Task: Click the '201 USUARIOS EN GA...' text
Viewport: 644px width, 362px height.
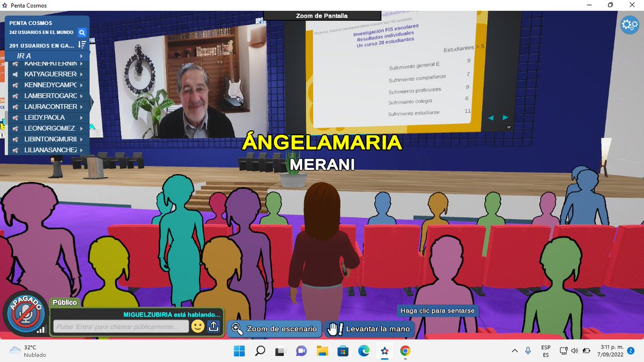Action: [42, 46]
